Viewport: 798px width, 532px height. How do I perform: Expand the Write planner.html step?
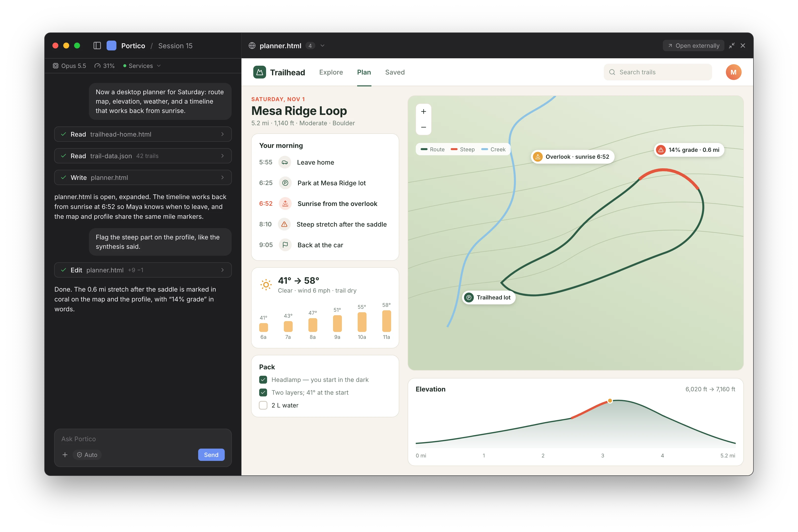tap(143, 177)
